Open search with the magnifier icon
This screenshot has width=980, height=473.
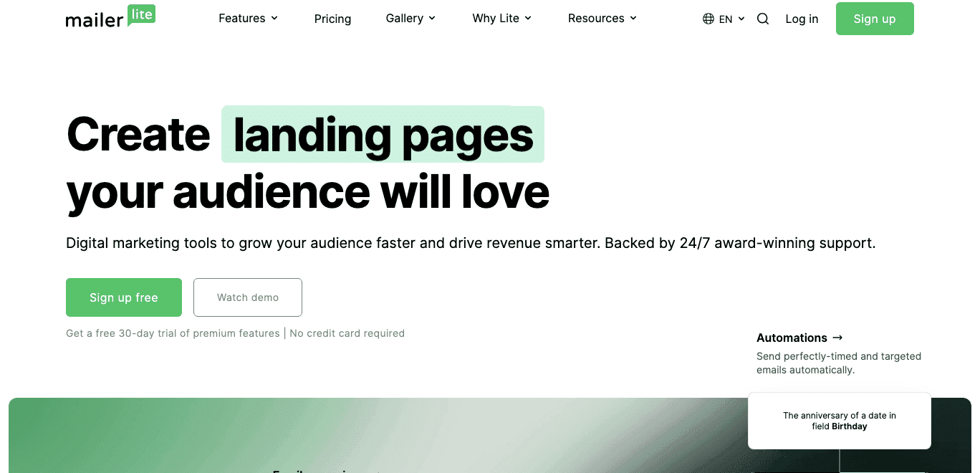click(x=763, y=19)
